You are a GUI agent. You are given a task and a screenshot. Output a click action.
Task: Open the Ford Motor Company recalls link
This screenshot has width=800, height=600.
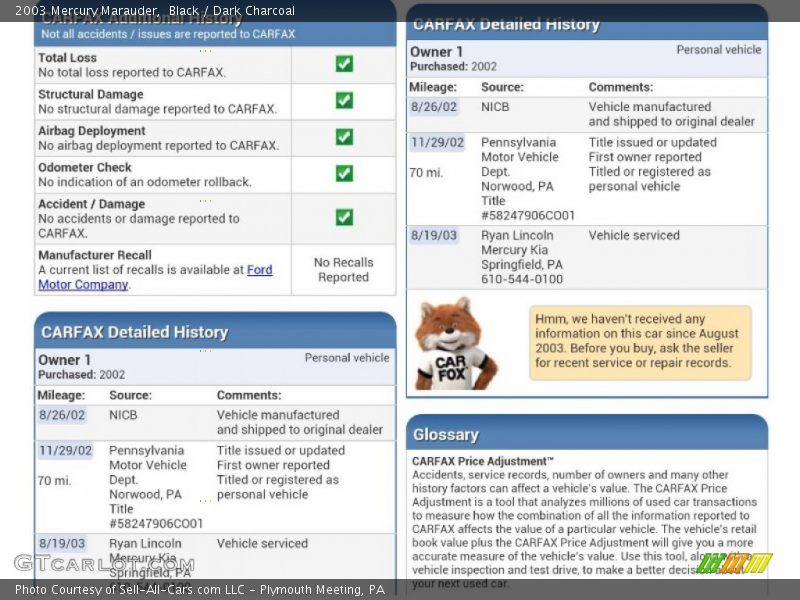click(x=155, y=277)
